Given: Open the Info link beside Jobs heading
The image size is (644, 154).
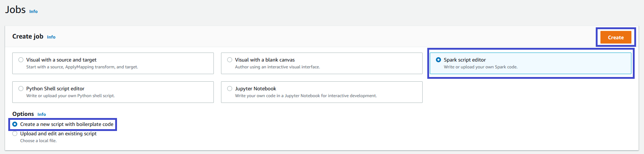Looking at the screenshot, I should (x=33, y=12).
